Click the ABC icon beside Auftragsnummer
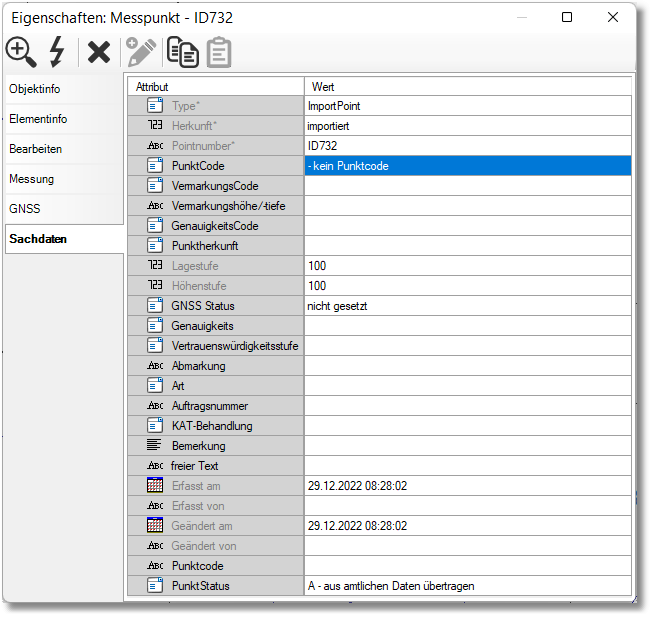Image resolution: width=651 pixels, height=617 pixels. (155, 406)
